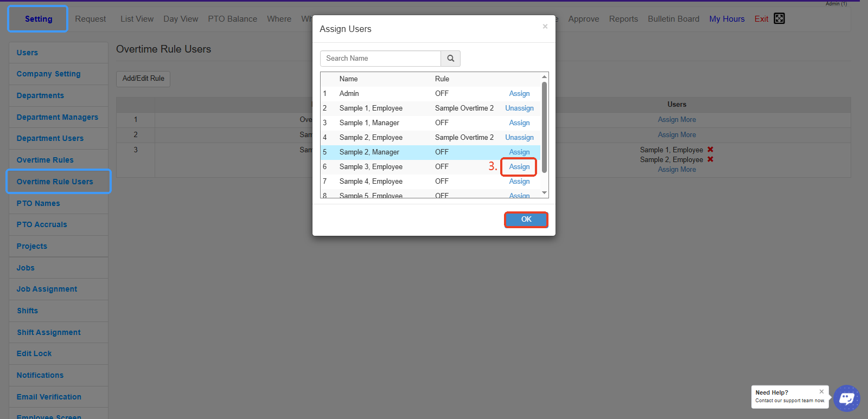Go to My Hours menu item
The width and height of the screenshot is (868, 419).
[x=726, y=19]
